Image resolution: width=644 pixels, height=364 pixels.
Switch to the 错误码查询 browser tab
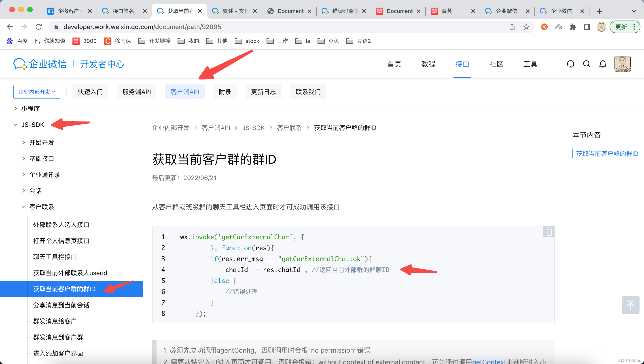coord(344,11)
